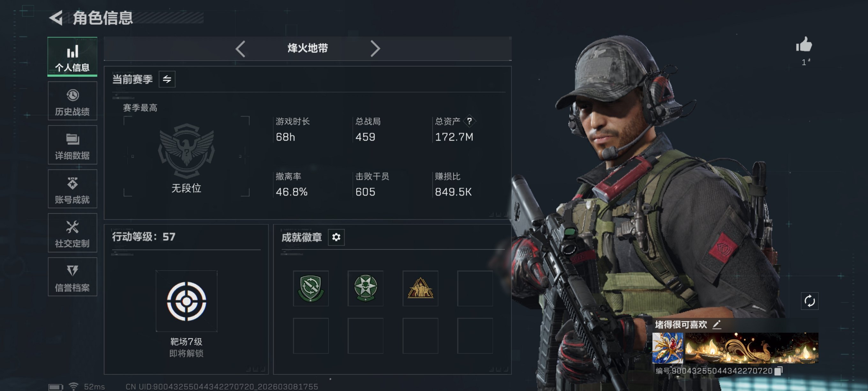Open the 账号成就 tab
868x391 pixels.
click(72, 189)
